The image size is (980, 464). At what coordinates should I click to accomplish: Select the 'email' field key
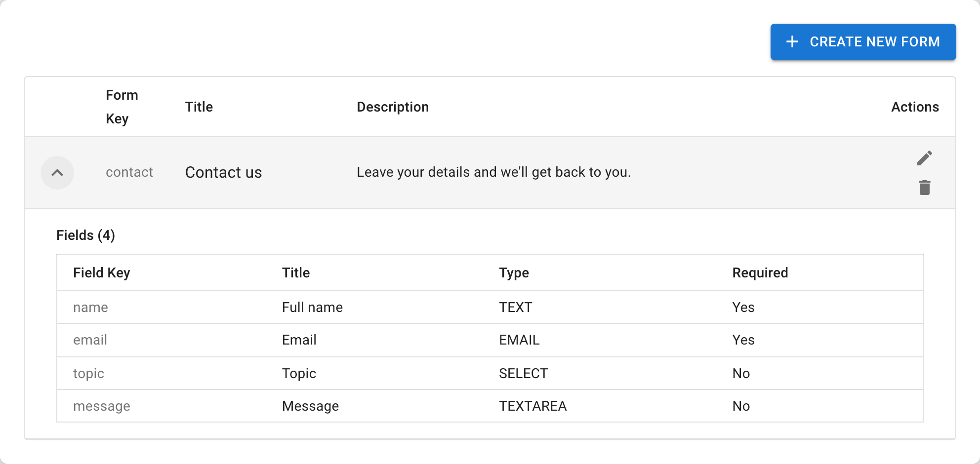click(90, 340)
